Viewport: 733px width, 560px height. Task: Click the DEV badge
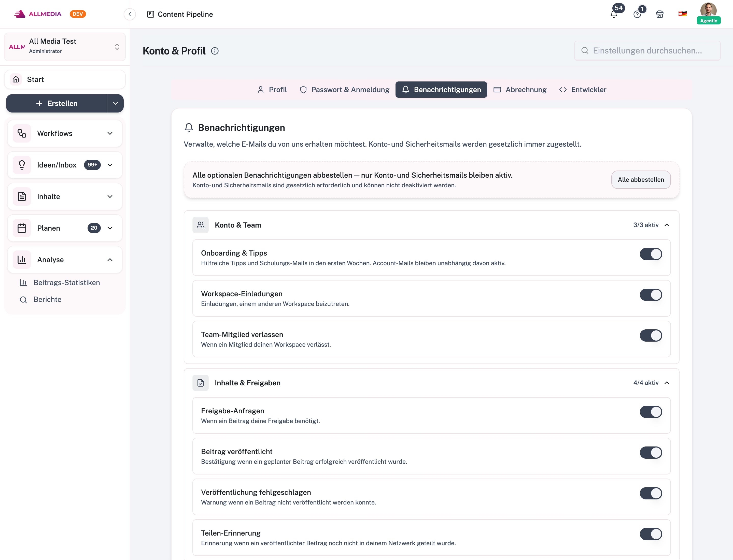pyautogui.click(x=78, y=14)
